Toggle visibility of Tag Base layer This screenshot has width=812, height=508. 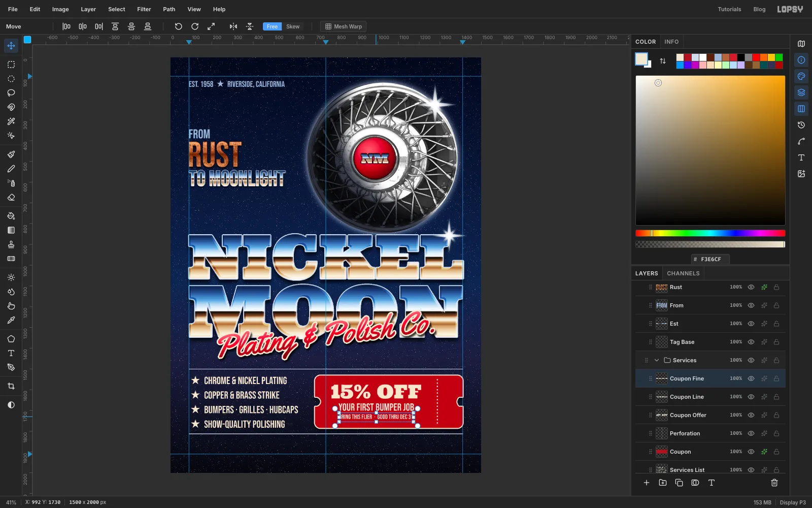click(751, 342)
